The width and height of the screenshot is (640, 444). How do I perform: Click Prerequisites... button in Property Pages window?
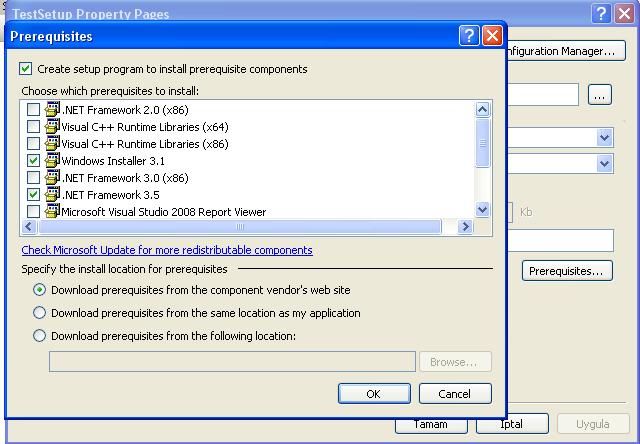(567, 271)
